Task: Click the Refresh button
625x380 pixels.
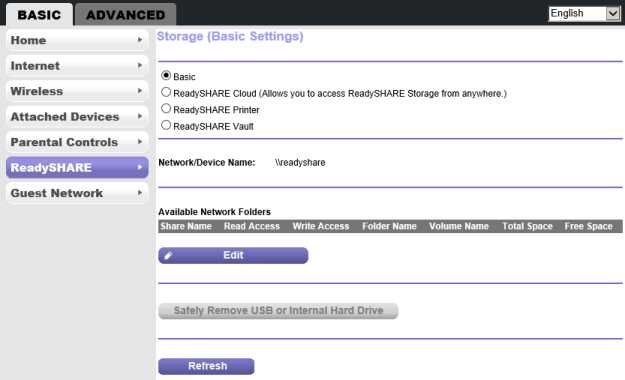Action: click(x=206, y=366)
